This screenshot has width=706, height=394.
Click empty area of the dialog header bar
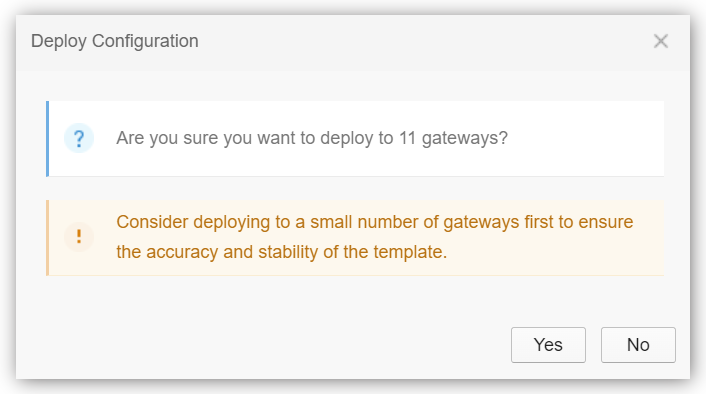405,41
